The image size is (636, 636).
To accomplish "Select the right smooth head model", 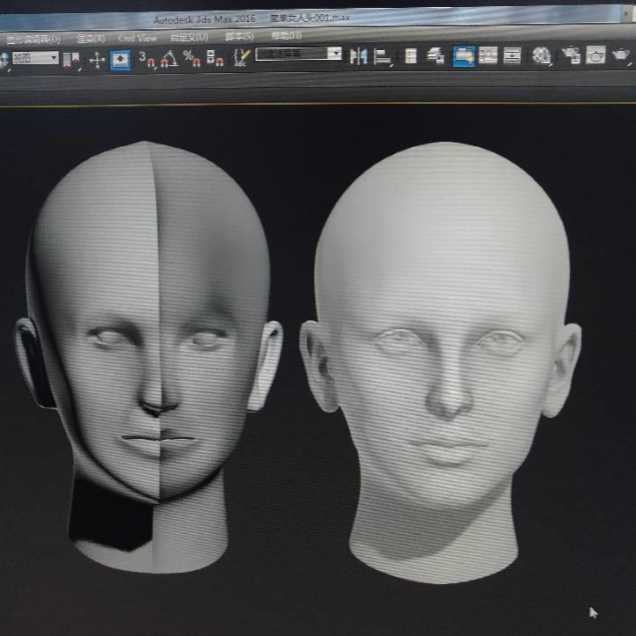I will pos(441,362).
